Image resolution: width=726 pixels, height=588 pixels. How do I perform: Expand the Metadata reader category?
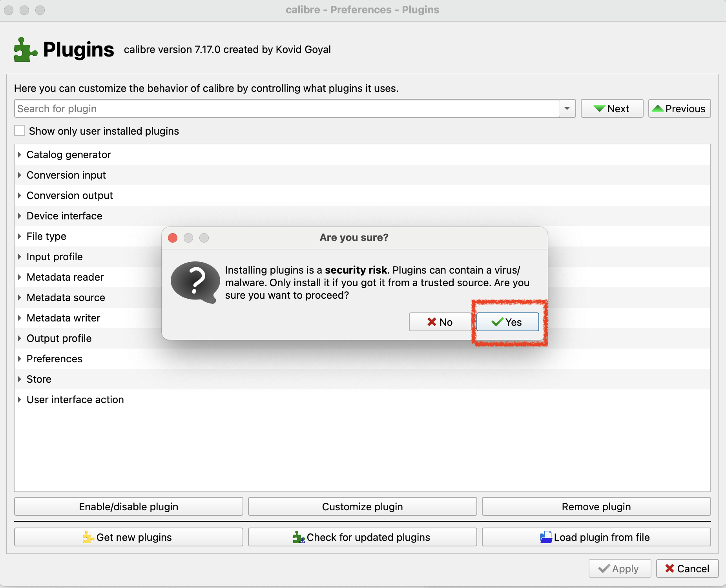pos(19,277)
